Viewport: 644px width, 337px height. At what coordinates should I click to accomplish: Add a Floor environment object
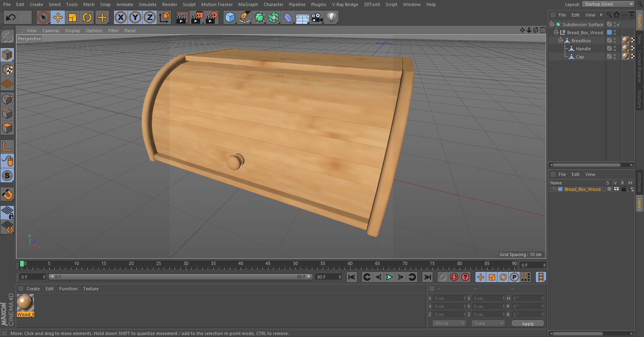(x=303, y=17)
